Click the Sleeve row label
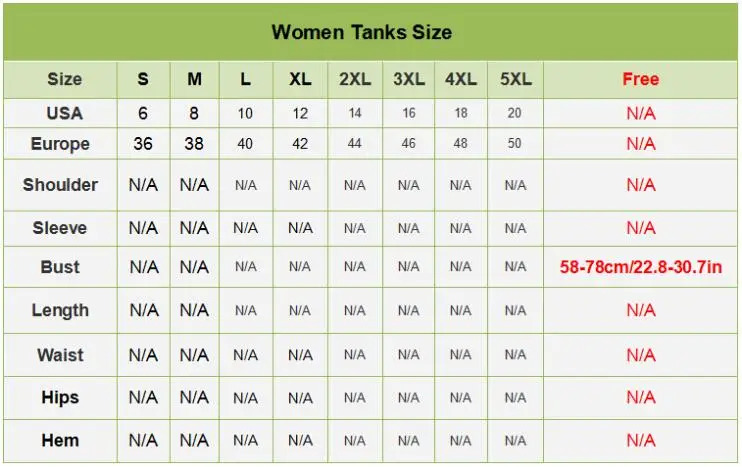The image size is (742, 467). 60,228
